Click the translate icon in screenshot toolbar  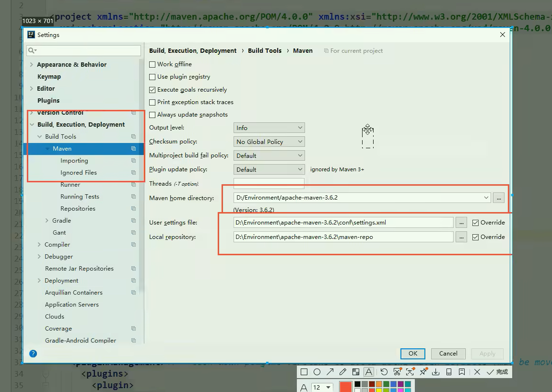(x=410, y=372)
